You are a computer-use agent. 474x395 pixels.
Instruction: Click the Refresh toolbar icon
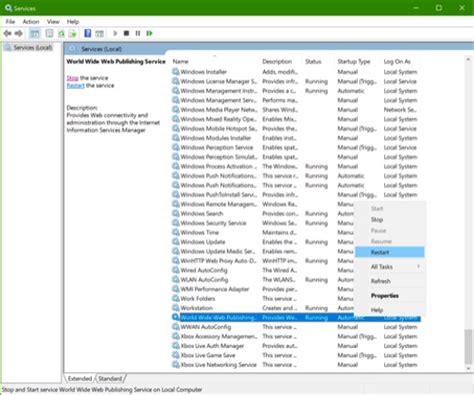click(61, 33)
